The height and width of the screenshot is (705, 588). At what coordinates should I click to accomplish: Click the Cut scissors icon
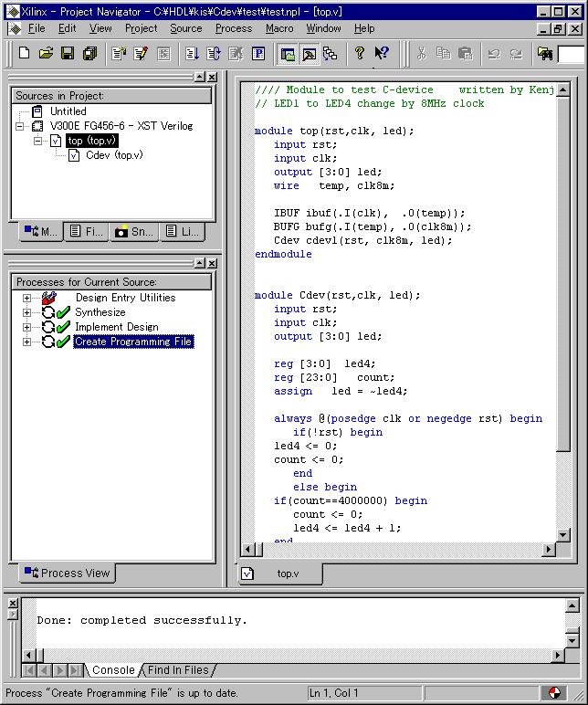point(421,54)
